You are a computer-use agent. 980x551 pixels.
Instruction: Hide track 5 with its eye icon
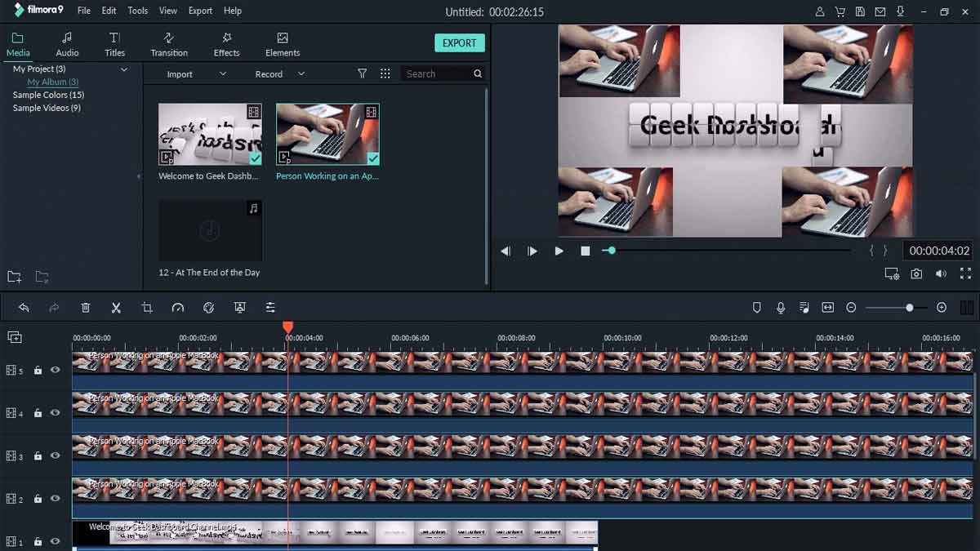(55, 370)
